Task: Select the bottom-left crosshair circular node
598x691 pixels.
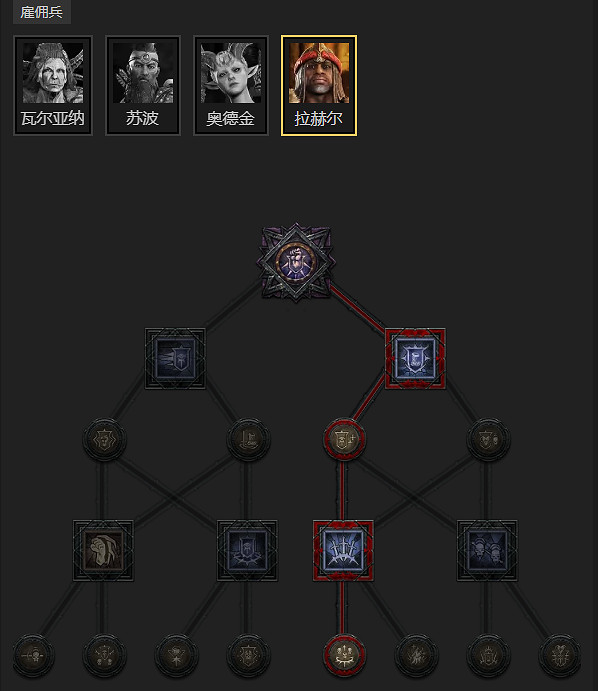Action: coord(33,655)
